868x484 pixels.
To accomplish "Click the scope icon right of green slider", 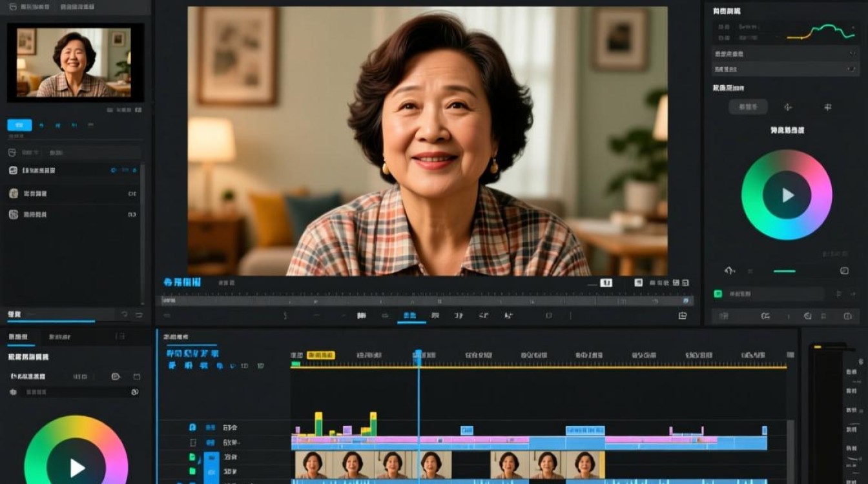I will pos(844,271).
